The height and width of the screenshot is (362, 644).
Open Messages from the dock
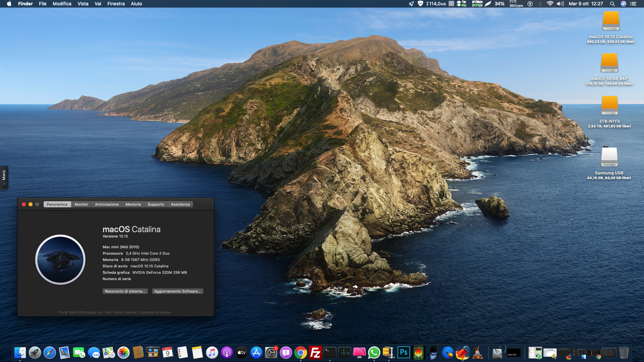(x=94, y=353)
